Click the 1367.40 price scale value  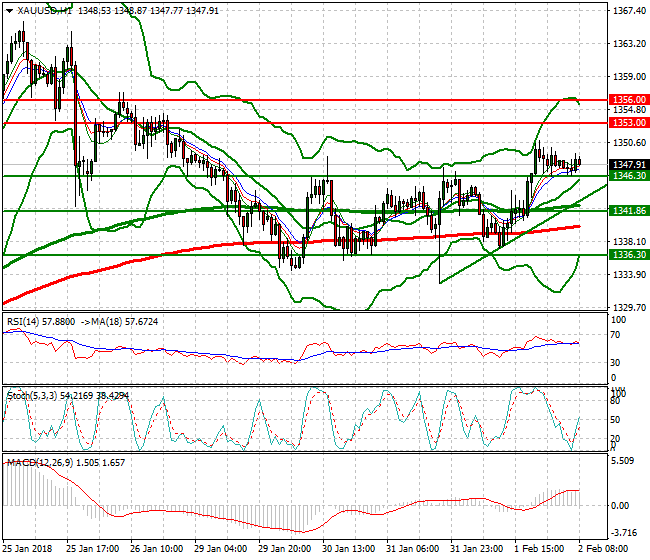pyautogui.click(x=629, y=11)
